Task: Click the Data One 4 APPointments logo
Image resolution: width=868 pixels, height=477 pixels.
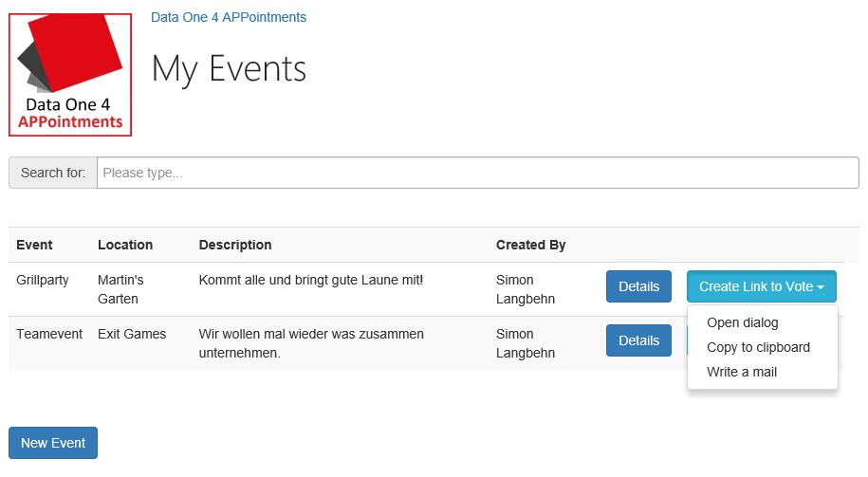Action: pos(70,74)
